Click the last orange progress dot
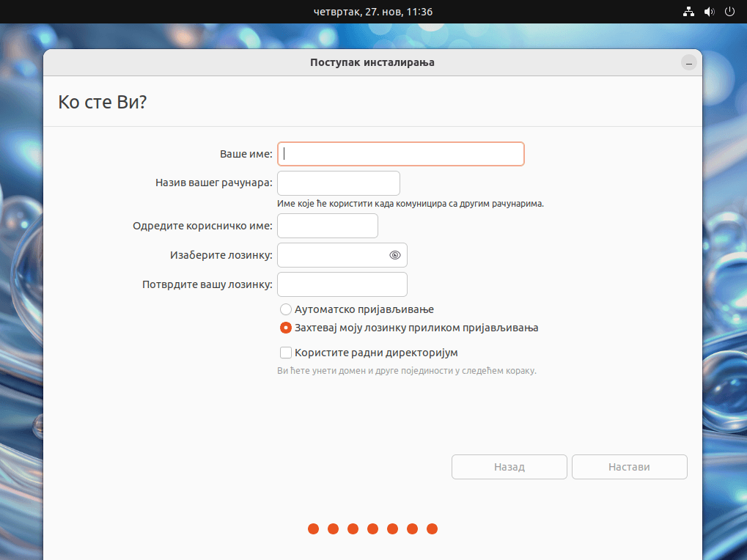This screenshot has height=560, width=747. pos(432,528)
